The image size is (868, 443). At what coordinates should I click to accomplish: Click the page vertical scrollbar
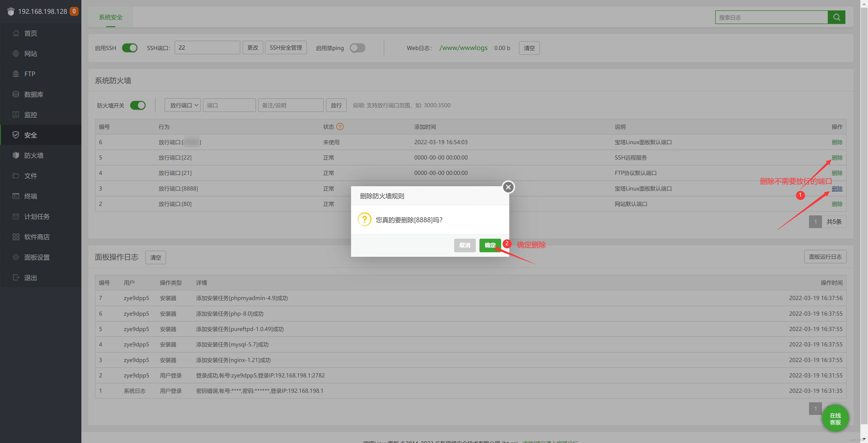click(x=864, y=216)
